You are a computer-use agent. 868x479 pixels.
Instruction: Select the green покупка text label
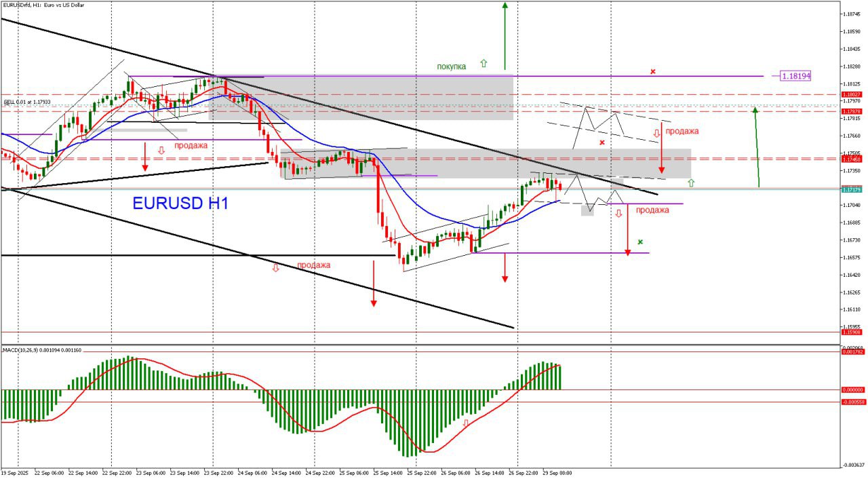click(451, 66)
